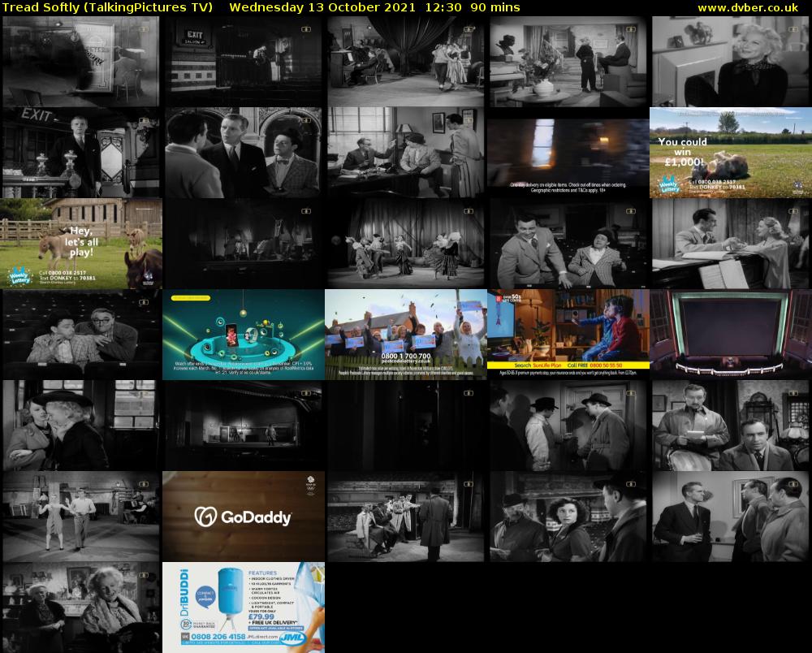The width and height of the screenshot is (812, 653).
Task: Click the www.dvber.co.uk link
Action: 748,7
